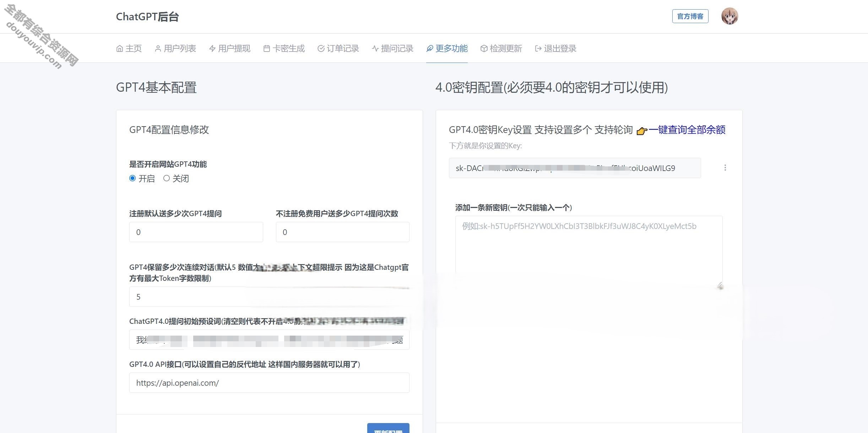Click the feather icon beside 更多功能
The height and width of the screenshot is (433, 868).
coord(430,49)
